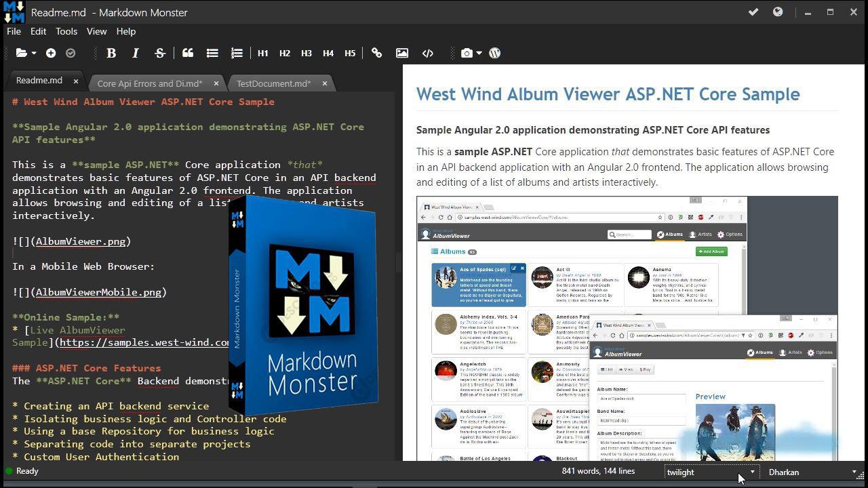Open the View menu
Viewport: 868px width, 488px height.
pos(96,31)
